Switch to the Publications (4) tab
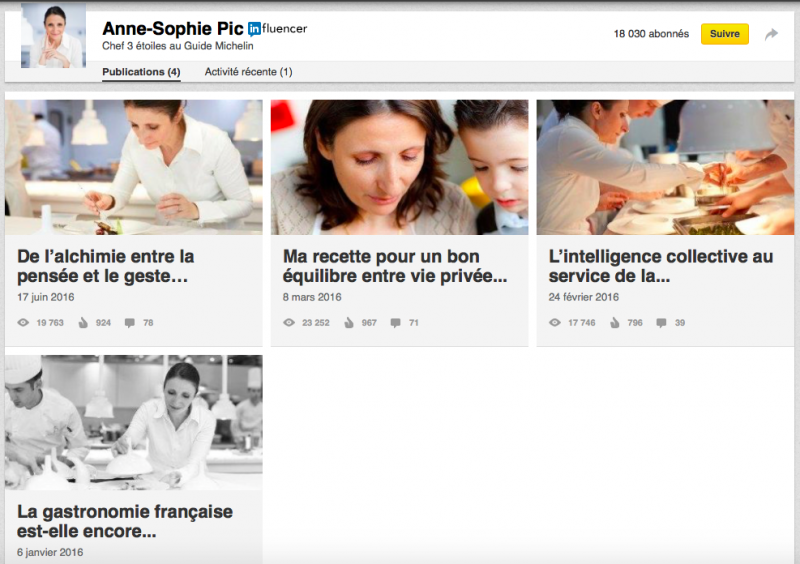The image size is (800, 564). pos(141,72)
